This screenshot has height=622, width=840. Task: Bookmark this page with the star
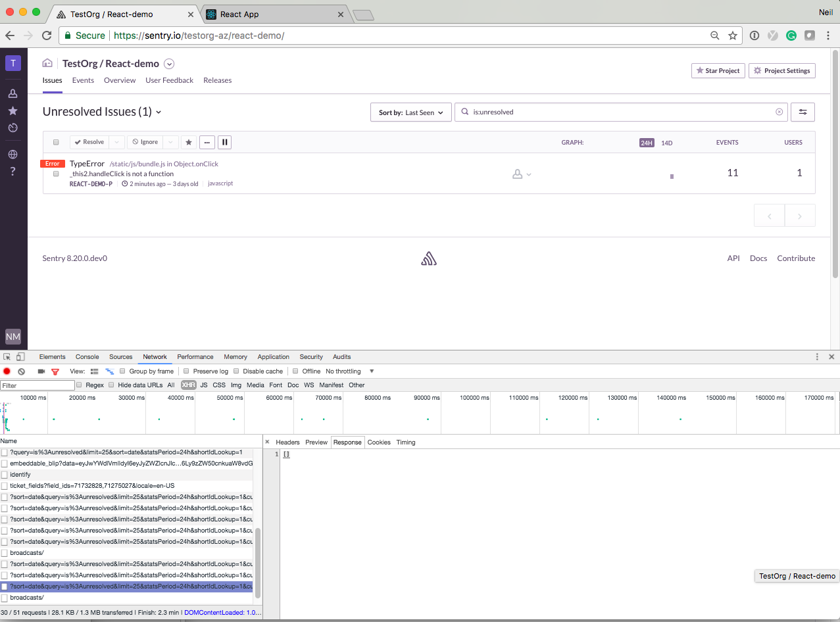(x=733, y=36)
